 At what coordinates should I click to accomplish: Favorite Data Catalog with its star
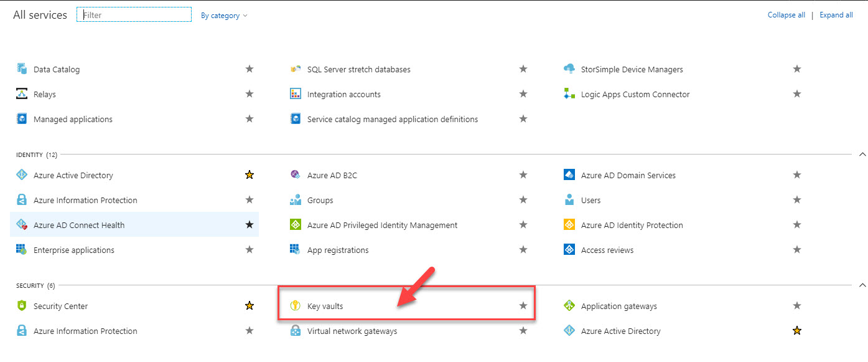coord(250,69)
